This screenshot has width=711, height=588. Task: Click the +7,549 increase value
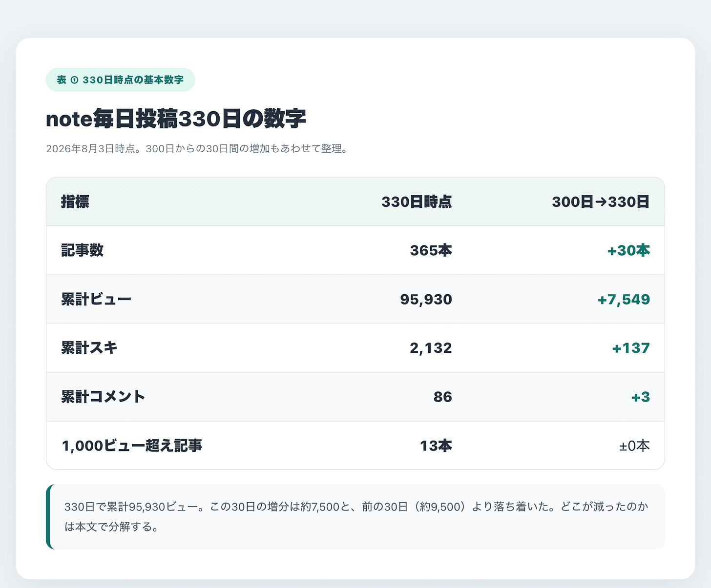[624, 299]
